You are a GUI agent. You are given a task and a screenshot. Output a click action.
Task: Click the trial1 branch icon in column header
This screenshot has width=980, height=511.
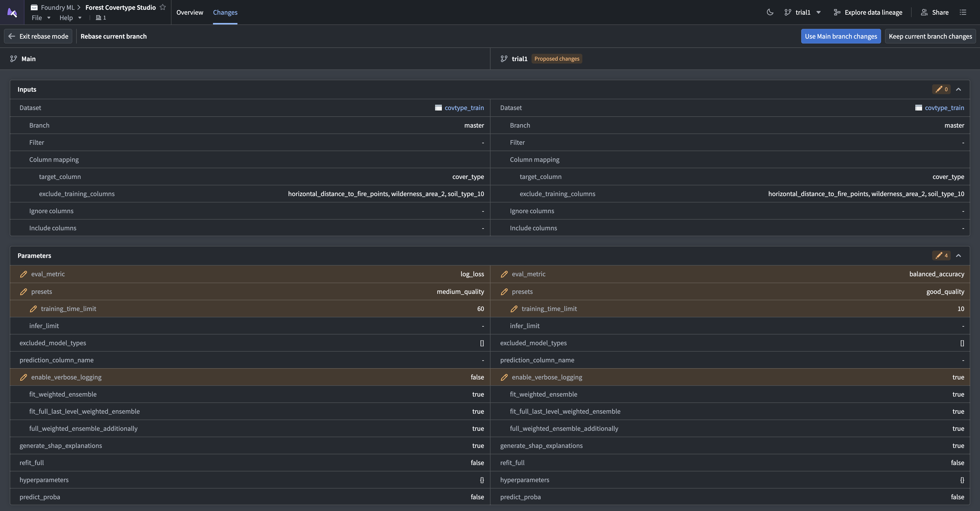coord(504,59)
